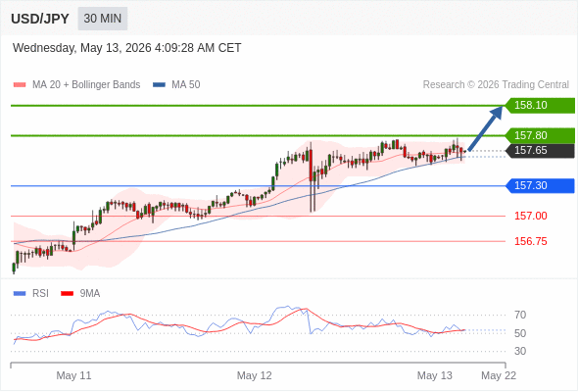Screen dimensions: 578x392
Task: Click the 157.30 blue pivot tag
Action: [x=540, y=185]
